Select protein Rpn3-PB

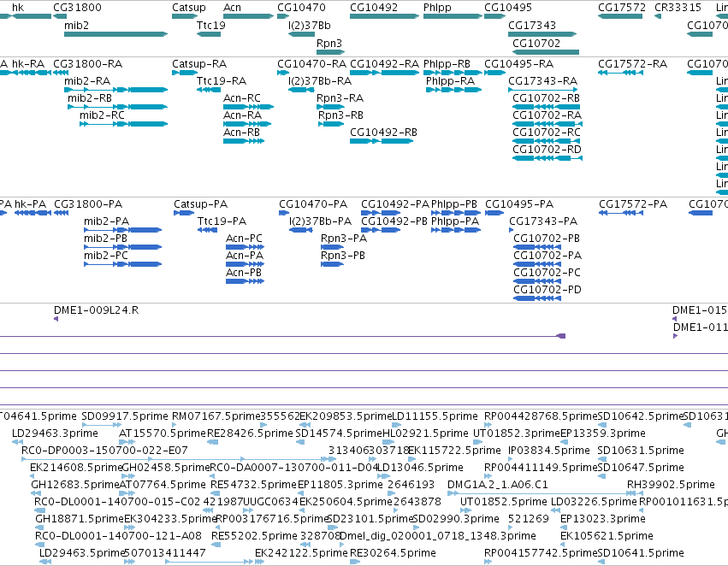[343, 256]
